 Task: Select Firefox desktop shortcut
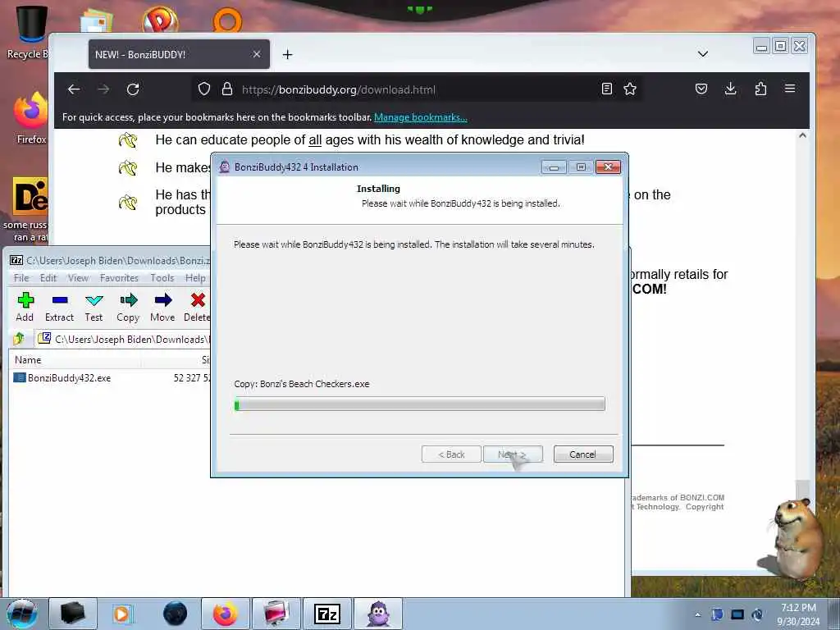(30, 118)
